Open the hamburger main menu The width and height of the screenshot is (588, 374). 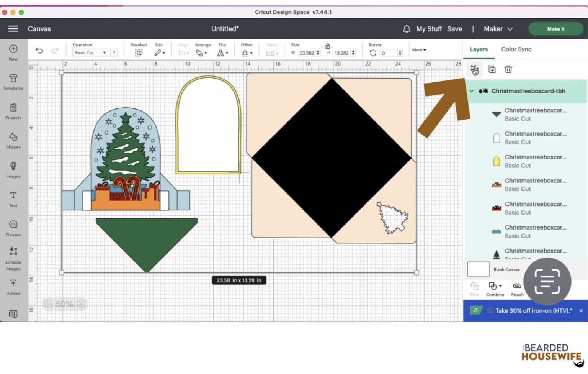(13, 29)
